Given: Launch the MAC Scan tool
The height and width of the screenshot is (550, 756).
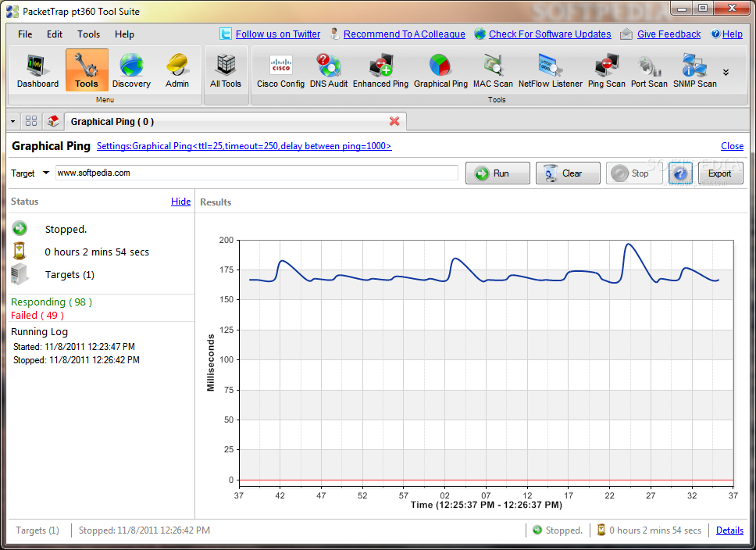Looking at the screenshot, I should click(x=493, y=71).
